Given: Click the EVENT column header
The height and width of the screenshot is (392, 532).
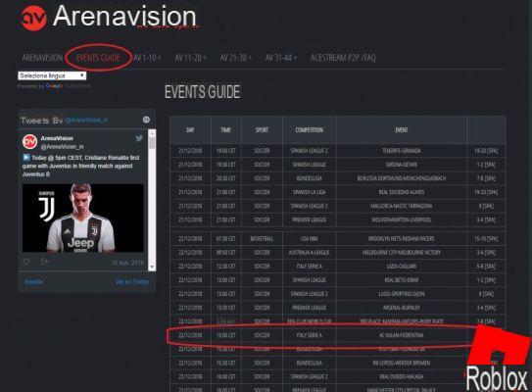Looking at the screenshot, I should coord(402,129).
